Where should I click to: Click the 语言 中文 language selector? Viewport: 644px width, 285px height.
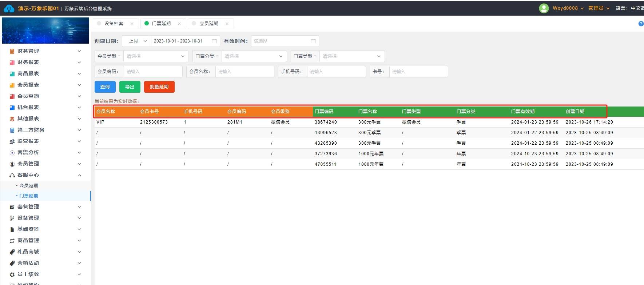click(629, 8)
